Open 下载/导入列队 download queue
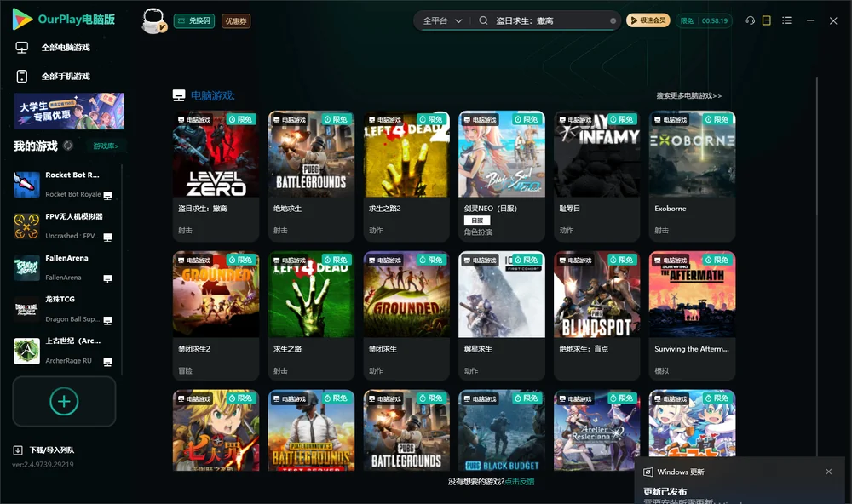The image size is (852, 504). pos(44,450)
